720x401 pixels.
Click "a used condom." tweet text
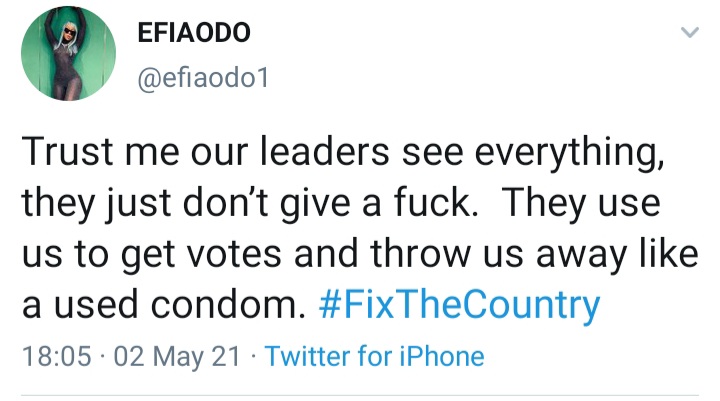pyautogui.click(x=164, y=304)
